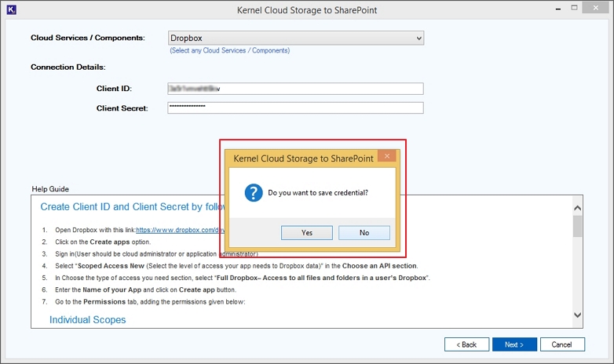Click the 'Do you want to save credential?' message

pos(318,193)
